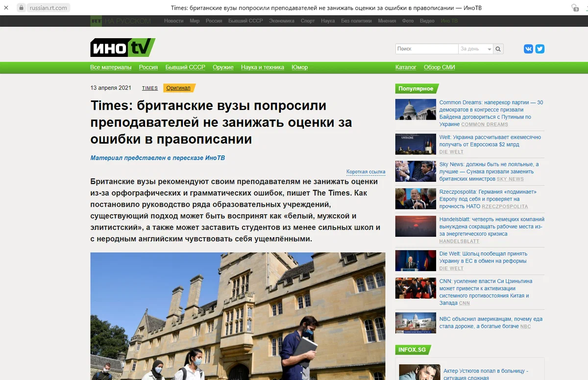The height and width of the screenshot is (380, 588).
Task: Click the CNN source label
Action: point(465,303)
